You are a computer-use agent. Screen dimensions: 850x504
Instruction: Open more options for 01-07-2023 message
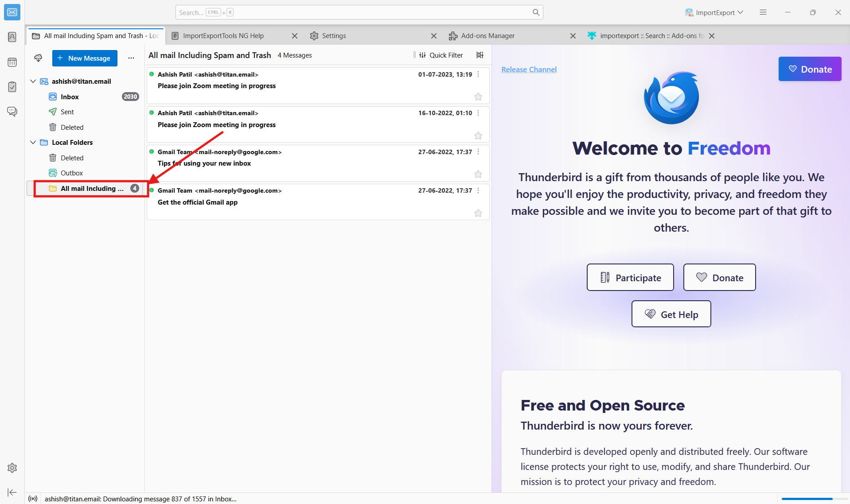pyautogui.click(x=478, y=74)
